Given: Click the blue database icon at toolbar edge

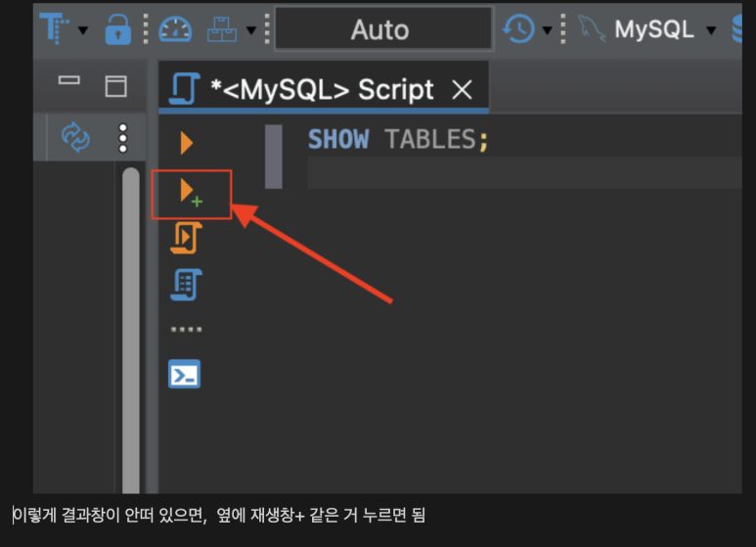Looking at the screenshot, I should click(737, 29).
